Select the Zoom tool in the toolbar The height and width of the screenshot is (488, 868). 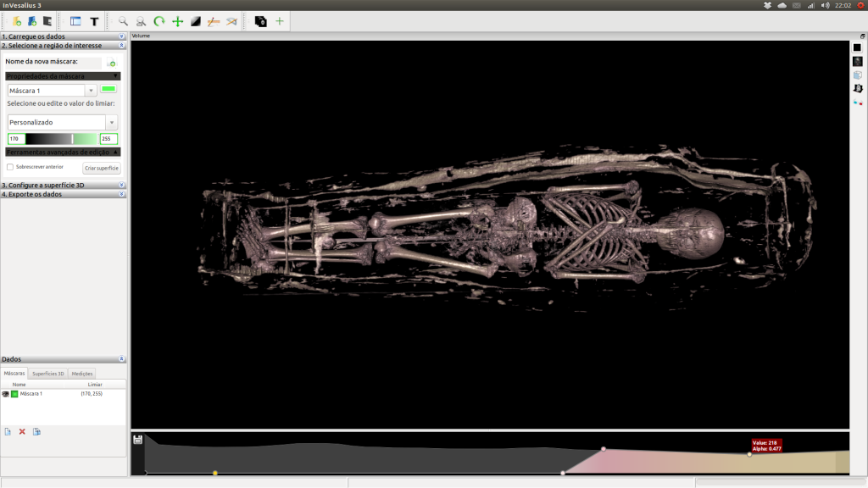(x=125, y=21)
